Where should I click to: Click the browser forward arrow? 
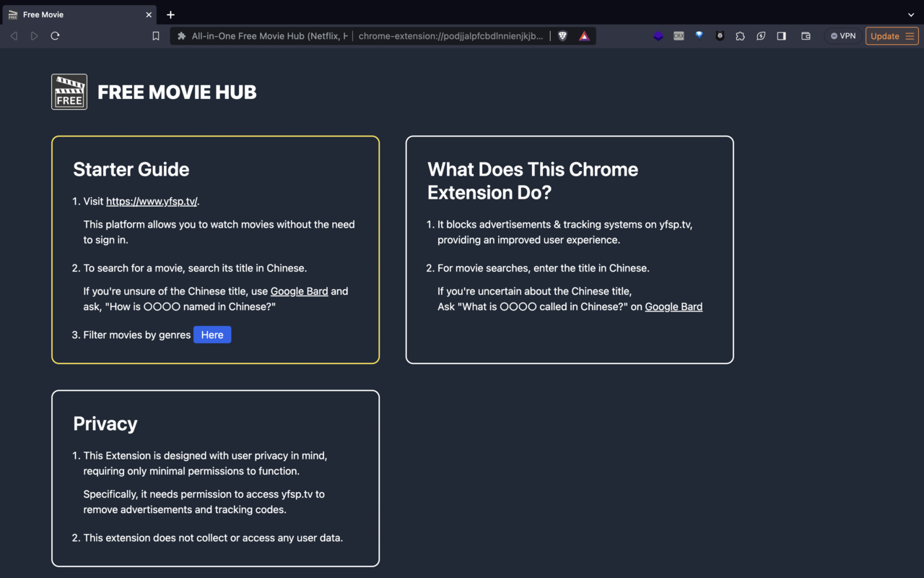coord(34,35)
